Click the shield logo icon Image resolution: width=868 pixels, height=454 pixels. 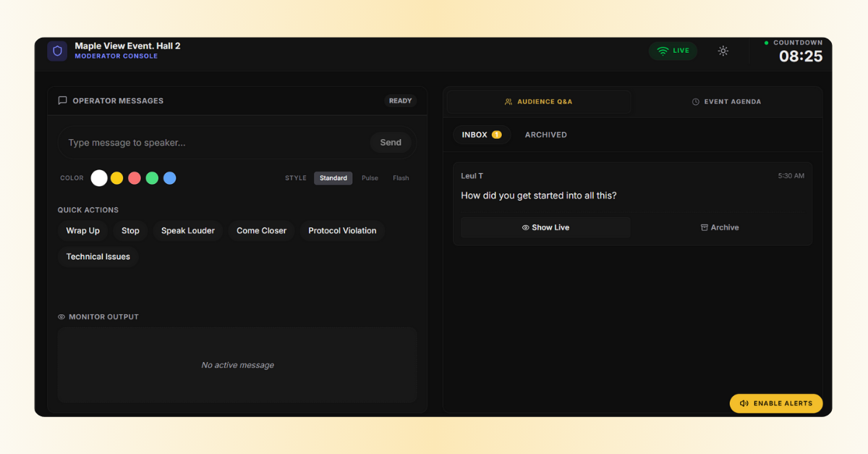click(x=57, y=51)
